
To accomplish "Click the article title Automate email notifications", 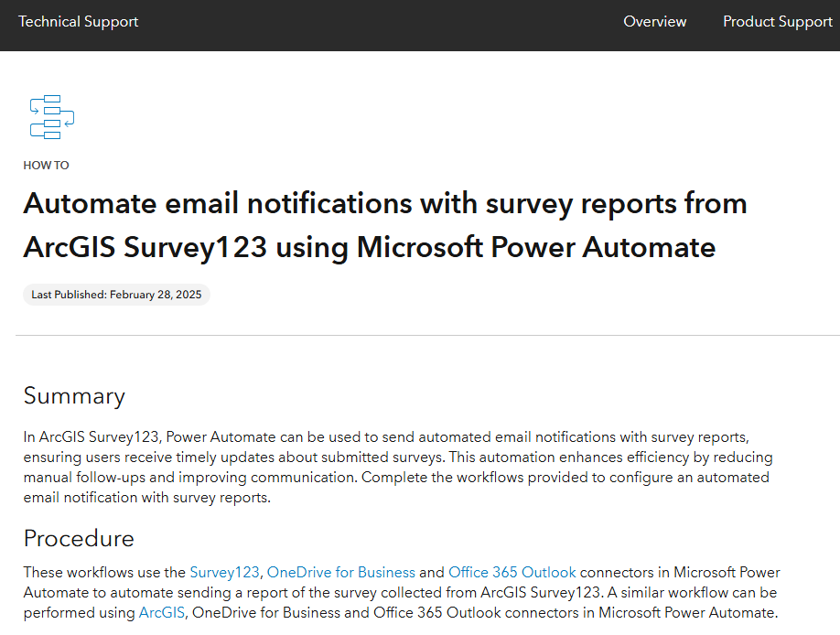I will [385, 225].
